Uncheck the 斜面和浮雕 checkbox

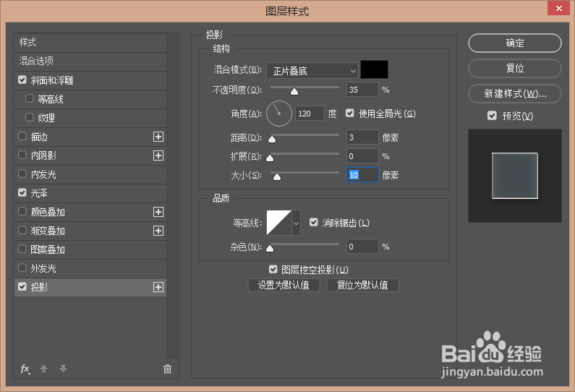22,80
